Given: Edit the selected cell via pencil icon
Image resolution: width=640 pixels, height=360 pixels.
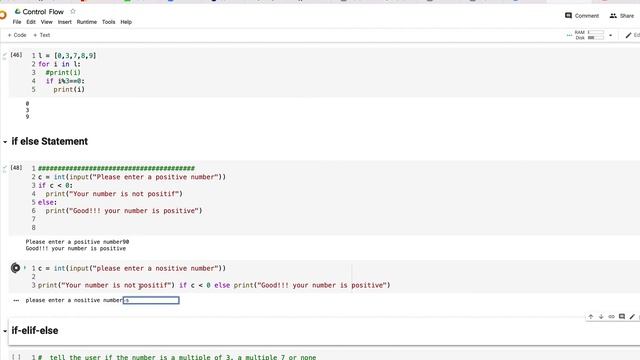Looking at the screenshot, I should (x=632, y=317).
